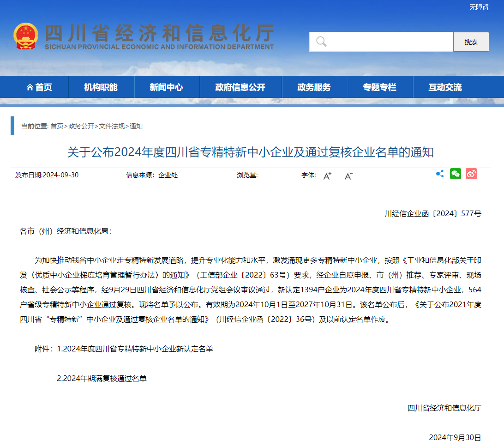This screenshot has width=504, height=447.
Task: Click inside the search input field
Action: (x=383, y=42)
